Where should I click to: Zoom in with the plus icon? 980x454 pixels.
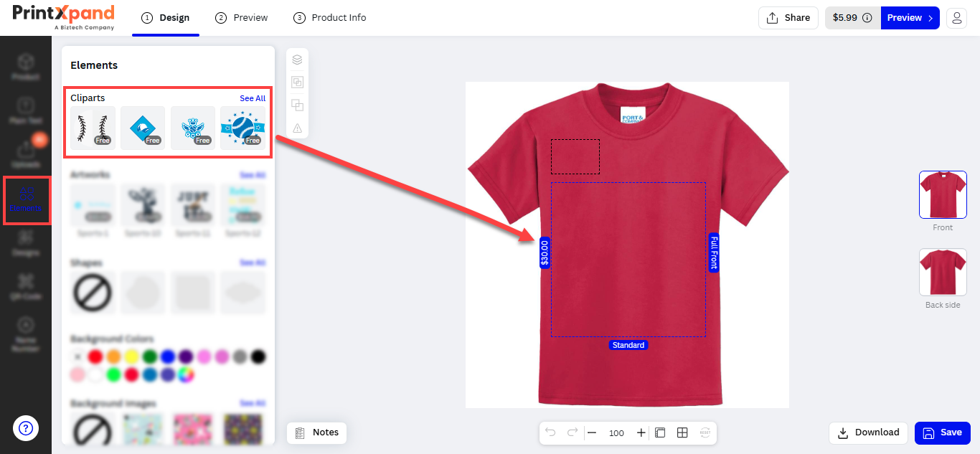[x=641, y=432]
